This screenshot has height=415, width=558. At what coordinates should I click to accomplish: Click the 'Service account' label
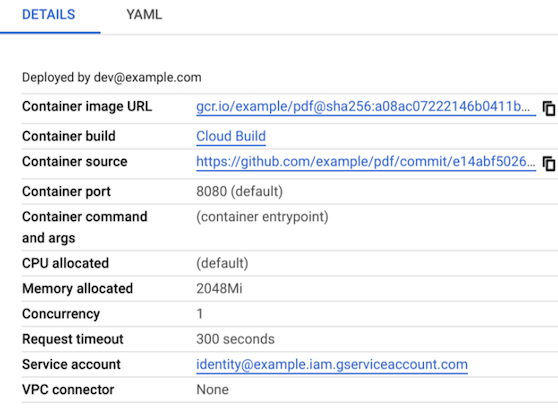(x=71, y=364)
